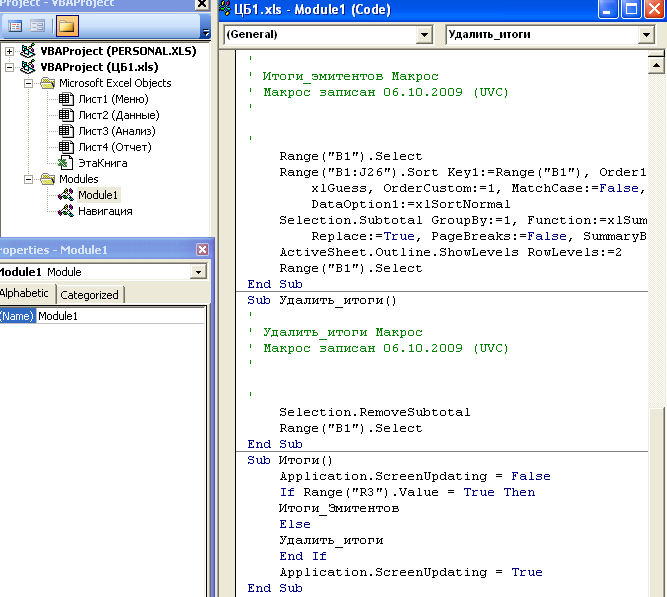Click line 'Sub Удалить_итоги()'
This screenshot has width=667, height=597.
pyautogui.click(x=322, y=300)
